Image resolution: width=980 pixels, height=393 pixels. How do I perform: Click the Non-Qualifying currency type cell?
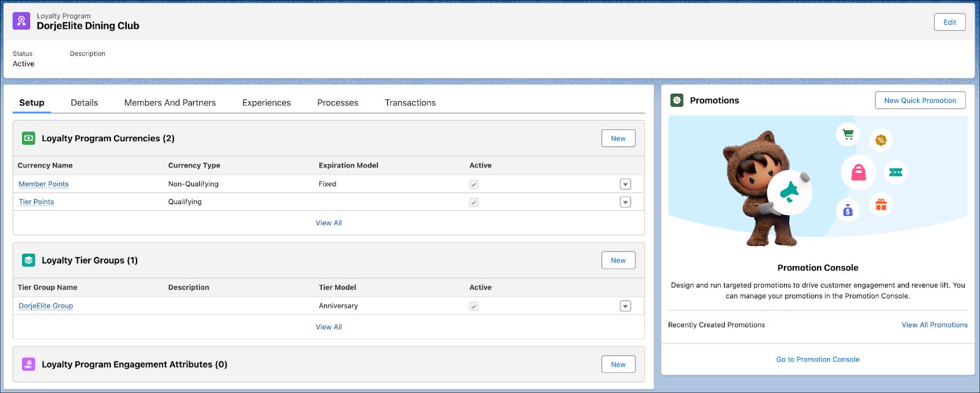[194, 184]
